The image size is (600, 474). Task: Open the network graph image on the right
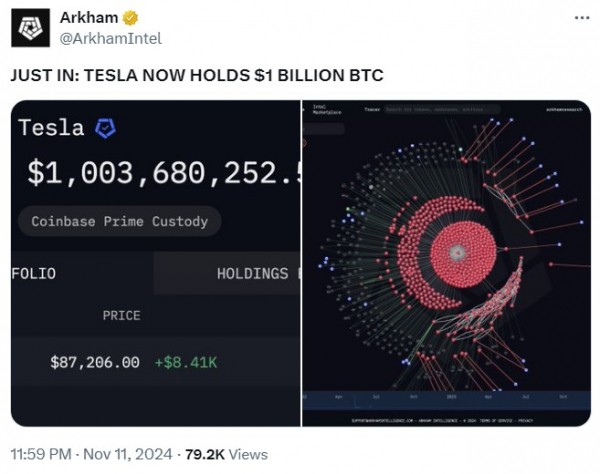(x=446, y=262)
